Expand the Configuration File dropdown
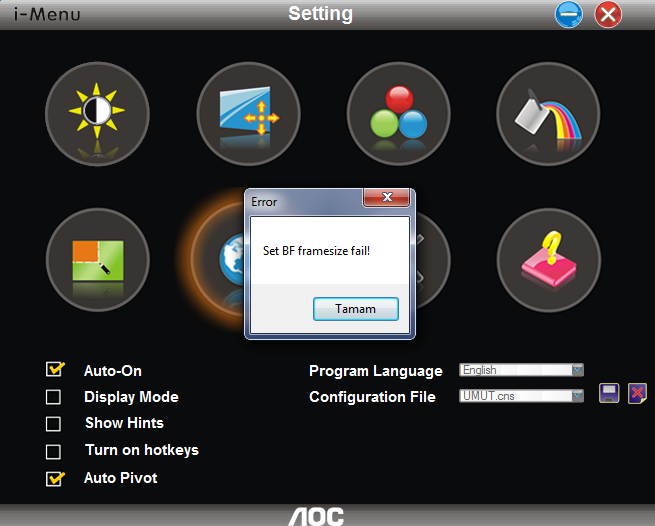655x526 pixels. pyautogui.click(x=578, y=396)
